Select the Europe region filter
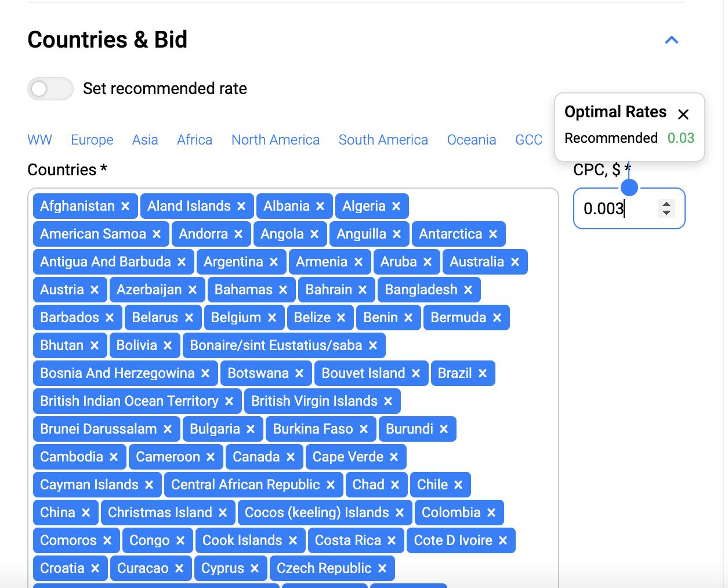Viewport: 728px width, 588px height. pyautogui.click(x=92, y=140)
